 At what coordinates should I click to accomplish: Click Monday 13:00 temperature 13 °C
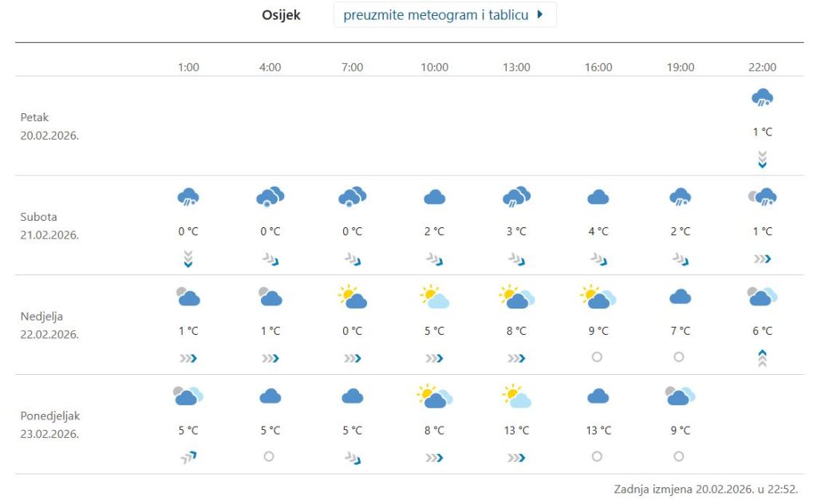tap(516, 431)
